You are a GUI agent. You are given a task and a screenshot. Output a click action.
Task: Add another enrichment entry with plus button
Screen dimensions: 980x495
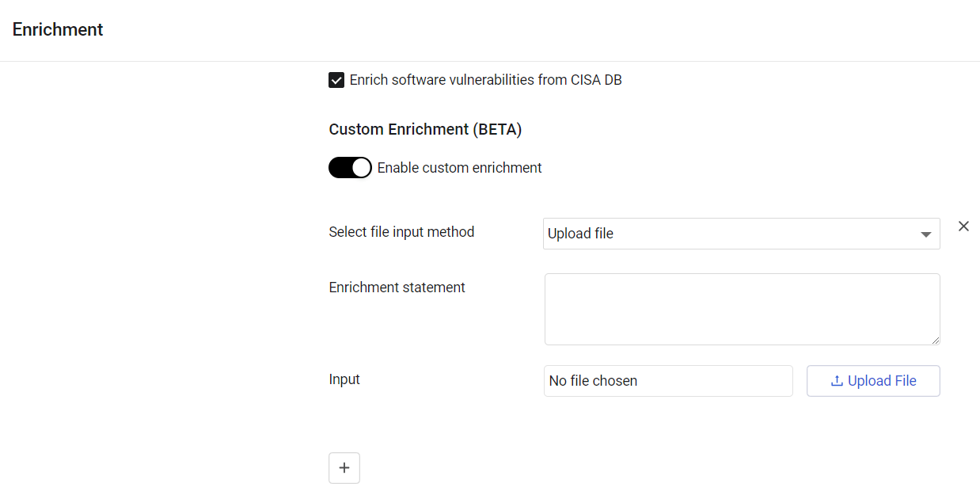(344, 468)
